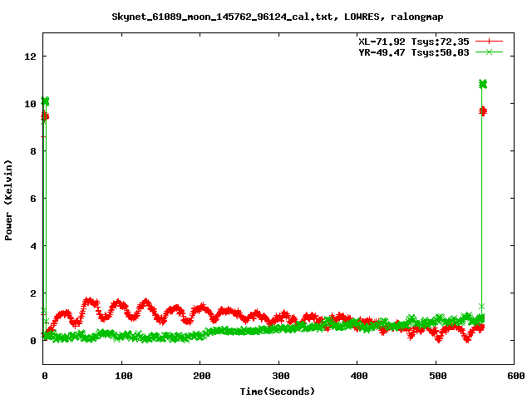Click the red spike marker near 560 seconds
The image size is (532, 399).
(482, 111)
